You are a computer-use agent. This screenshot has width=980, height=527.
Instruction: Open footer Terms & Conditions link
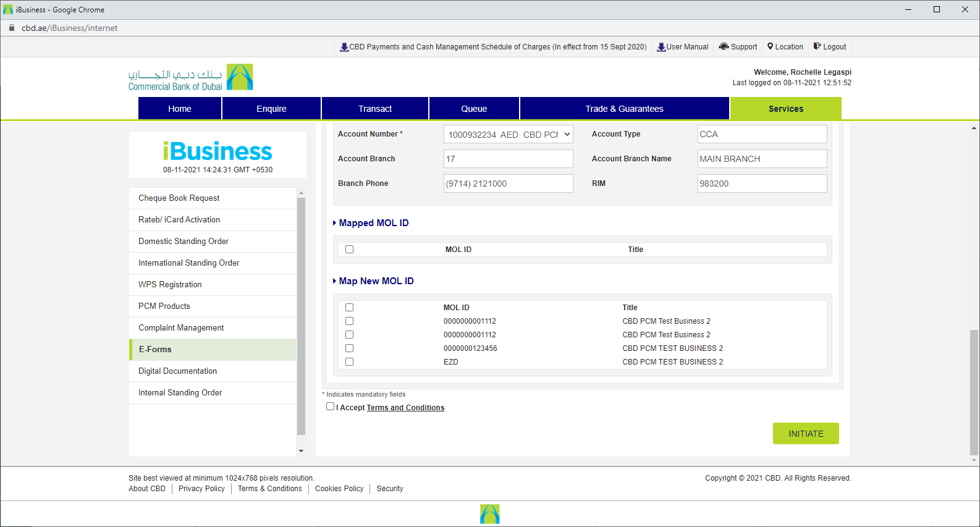pos(270,489)
